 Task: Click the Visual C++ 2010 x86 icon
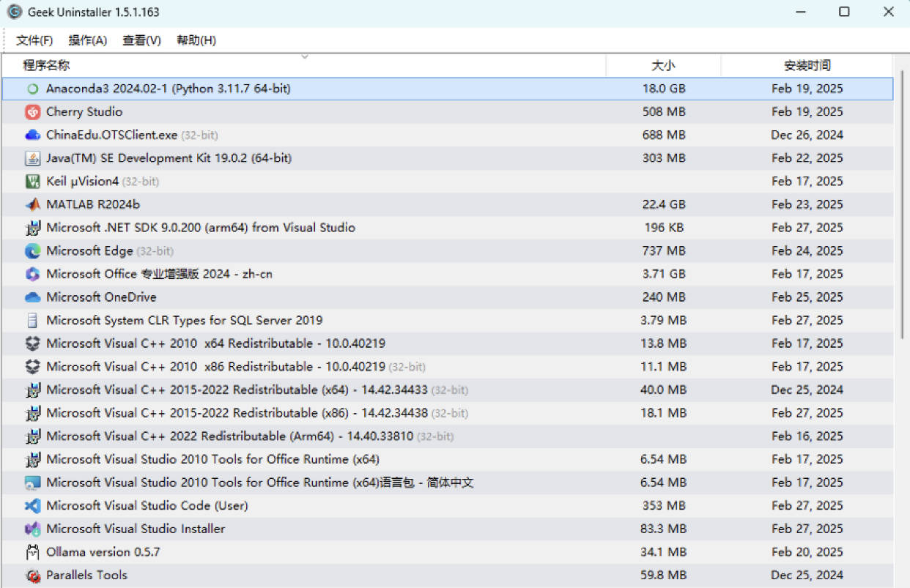[x=32, y=367]
